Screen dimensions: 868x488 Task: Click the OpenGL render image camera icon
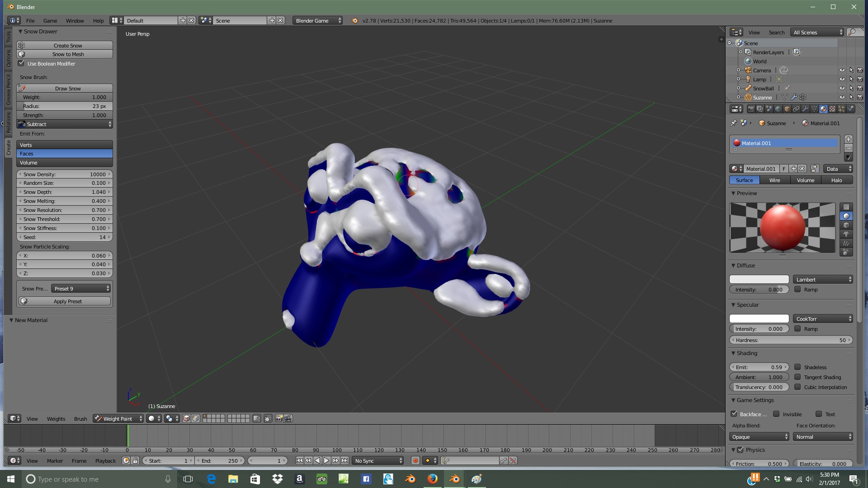click(279, 418)
